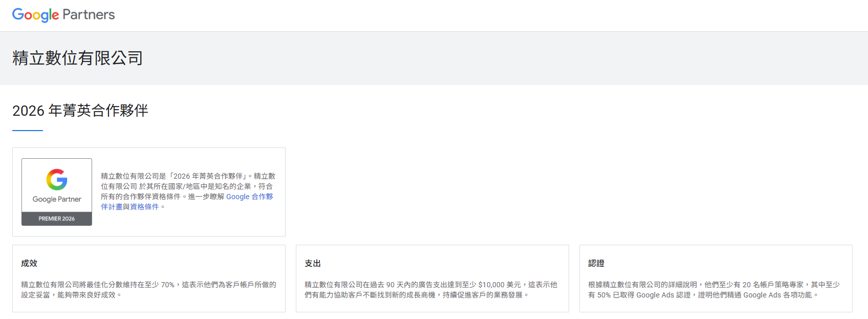The image size is (868, 319).
Task: Click the white top header bar beside logo
Action: click(461, 15)
